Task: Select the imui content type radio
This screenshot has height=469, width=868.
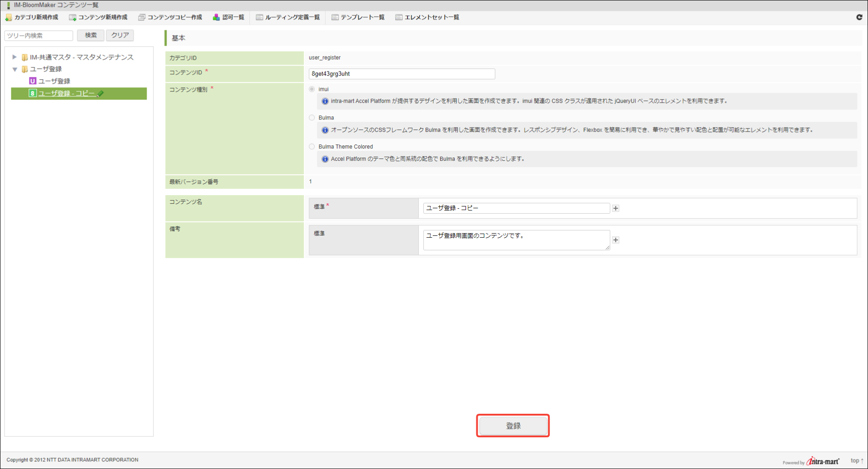Action: pyautogui.click(x=312, y=89)
